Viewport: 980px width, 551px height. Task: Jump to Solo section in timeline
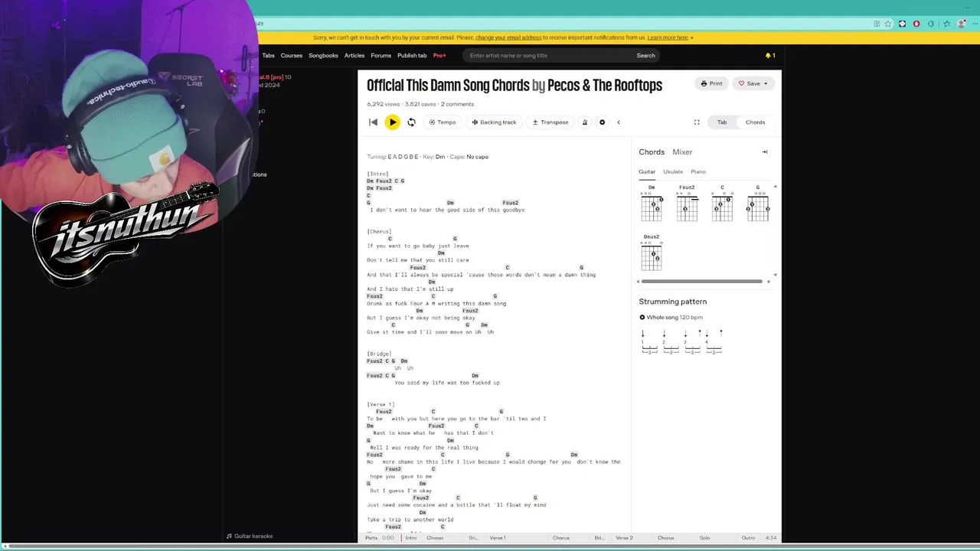tap(704, 538)
